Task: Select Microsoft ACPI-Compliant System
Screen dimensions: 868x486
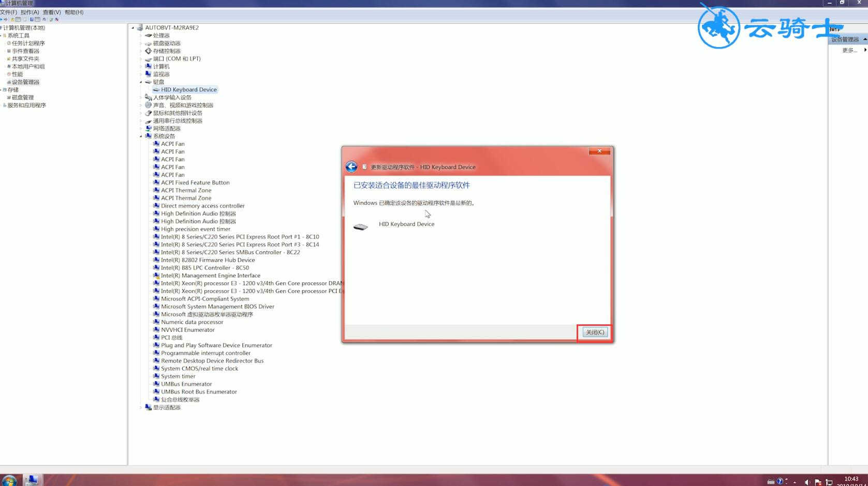Action: (205, 299)
